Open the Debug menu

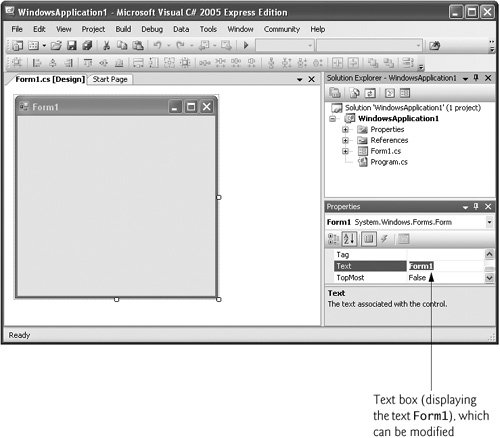152,29
